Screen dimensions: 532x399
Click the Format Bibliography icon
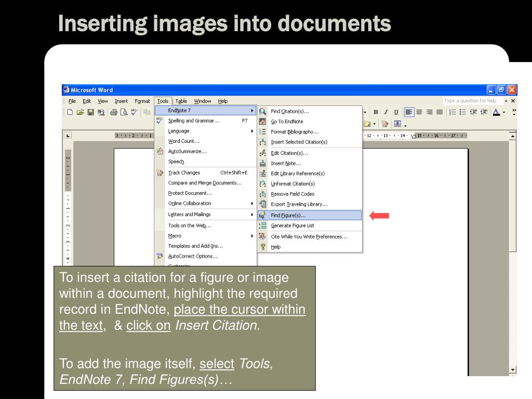point(262,131)
